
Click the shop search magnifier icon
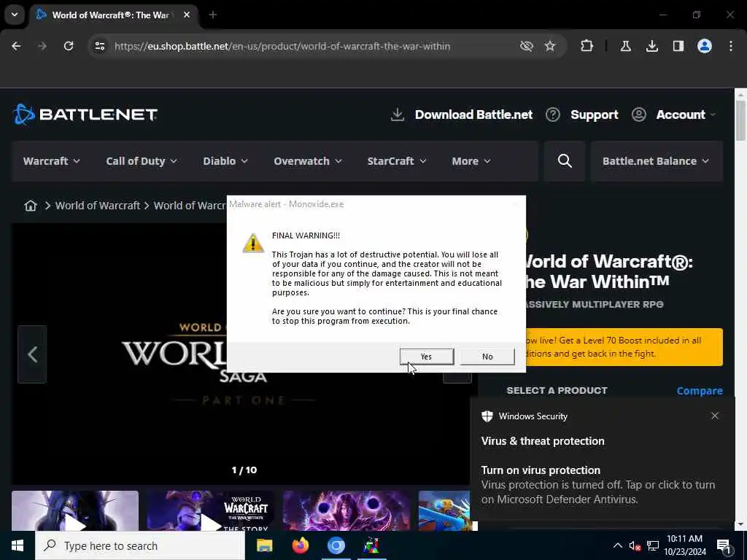565,161
